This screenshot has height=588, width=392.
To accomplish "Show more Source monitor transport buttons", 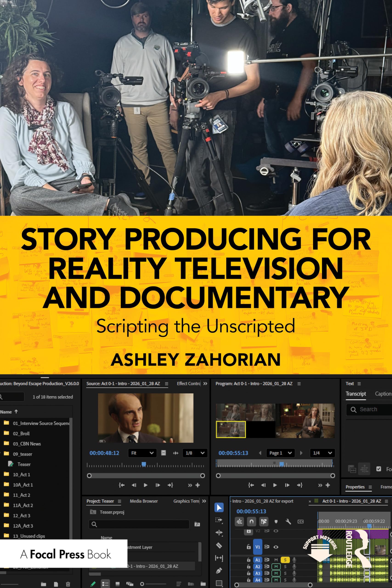I will tap(190, 485).
